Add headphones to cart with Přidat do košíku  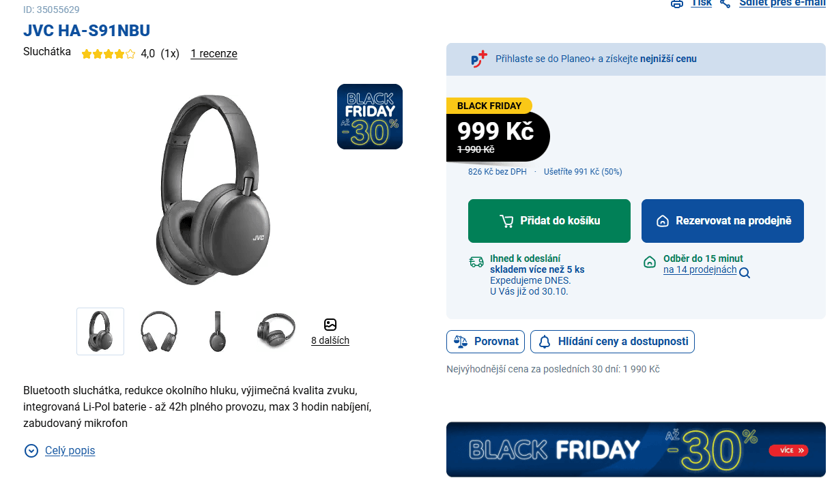[549, 221]
